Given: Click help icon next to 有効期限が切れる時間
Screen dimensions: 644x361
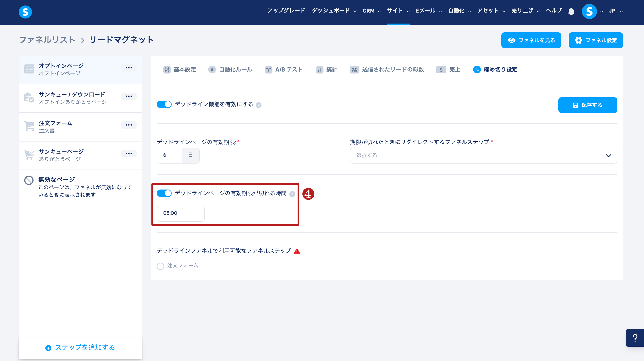Looking at the screenshot, I should [x=292, y=194].
